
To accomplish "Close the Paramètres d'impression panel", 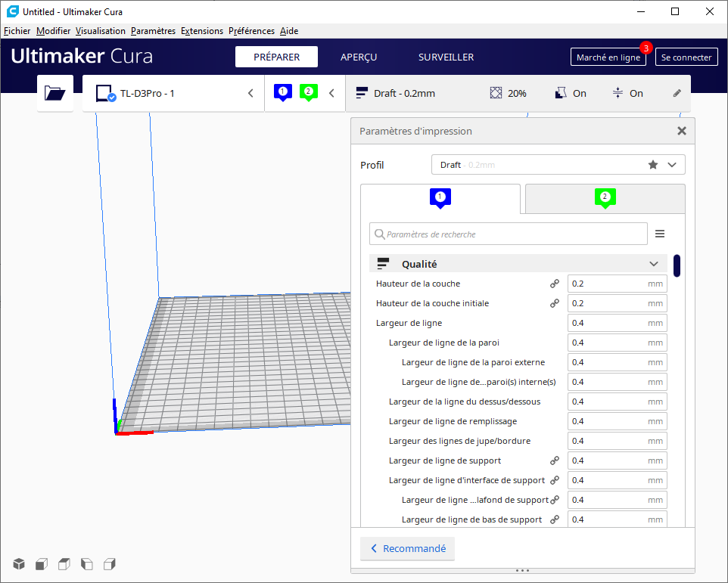I will click(682, 131).
